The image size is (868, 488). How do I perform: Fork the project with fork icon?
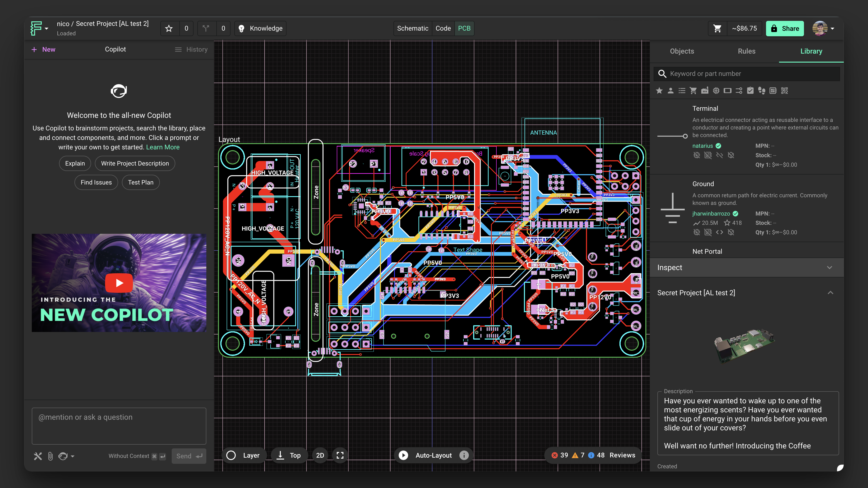206,28
